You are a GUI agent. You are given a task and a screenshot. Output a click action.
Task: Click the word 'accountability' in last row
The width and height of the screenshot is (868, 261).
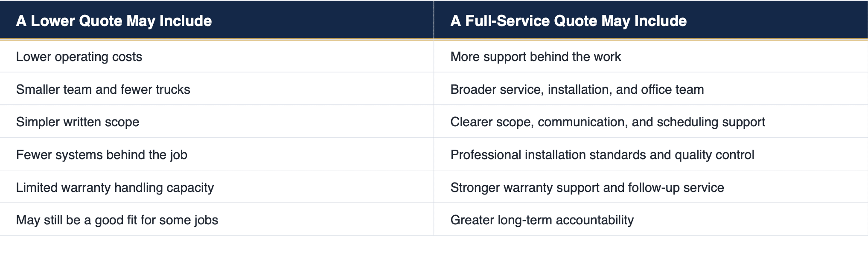(594, 220)
